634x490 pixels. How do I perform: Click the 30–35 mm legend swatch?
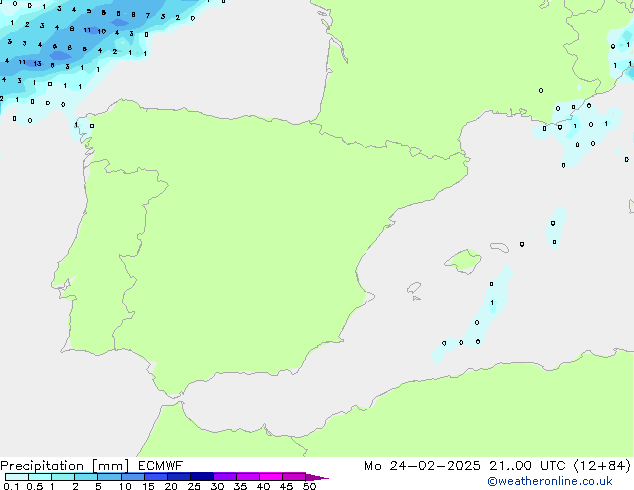[x=225, y=477]
